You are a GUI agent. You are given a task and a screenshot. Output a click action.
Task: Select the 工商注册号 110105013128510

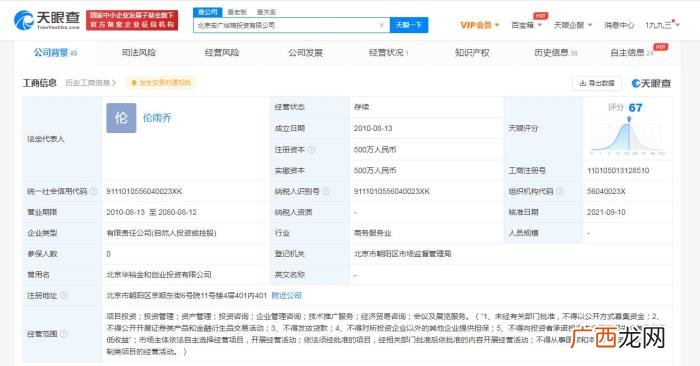[x=618, y=171]
